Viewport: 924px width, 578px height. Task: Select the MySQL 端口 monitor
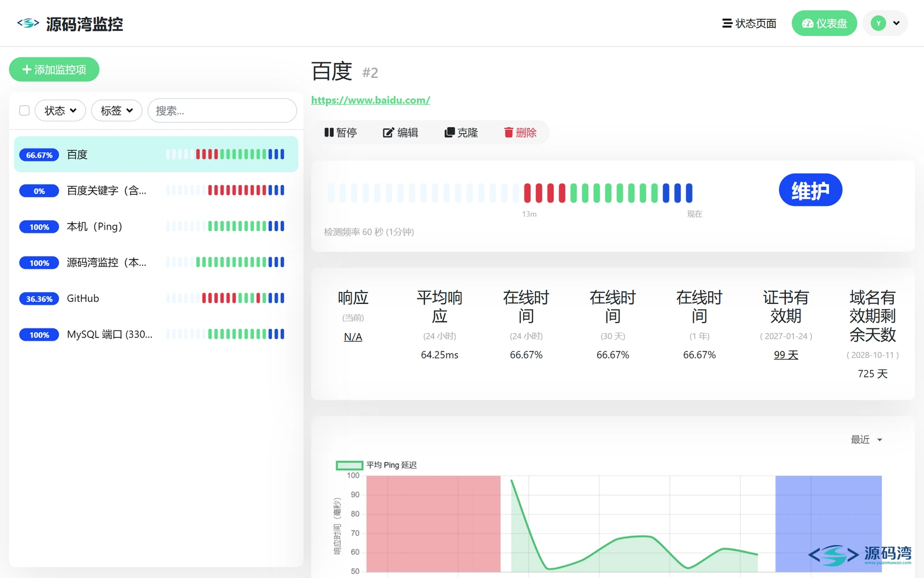click(x=156, y=334)
